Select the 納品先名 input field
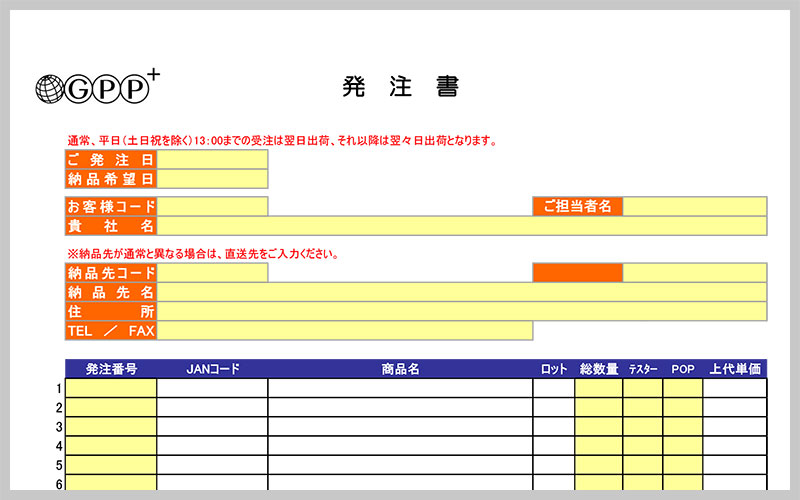 462,292
